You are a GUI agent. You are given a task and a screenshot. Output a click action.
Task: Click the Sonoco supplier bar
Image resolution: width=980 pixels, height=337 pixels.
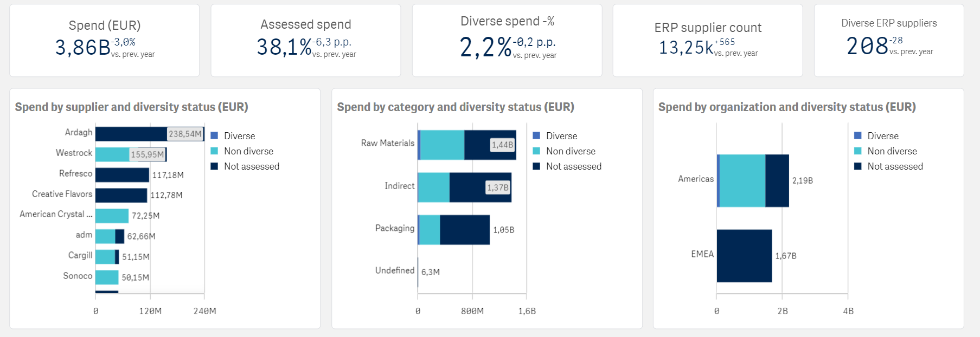(107, 277)
